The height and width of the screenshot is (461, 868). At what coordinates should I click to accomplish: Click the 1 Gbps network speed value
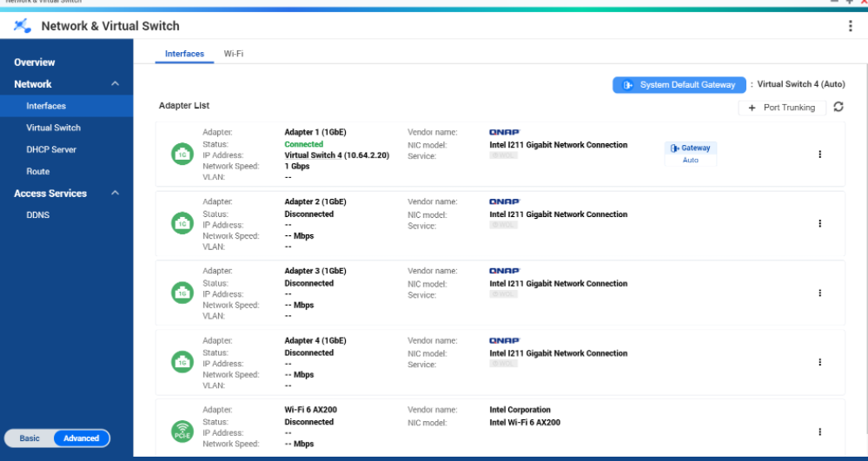point(297,166)
